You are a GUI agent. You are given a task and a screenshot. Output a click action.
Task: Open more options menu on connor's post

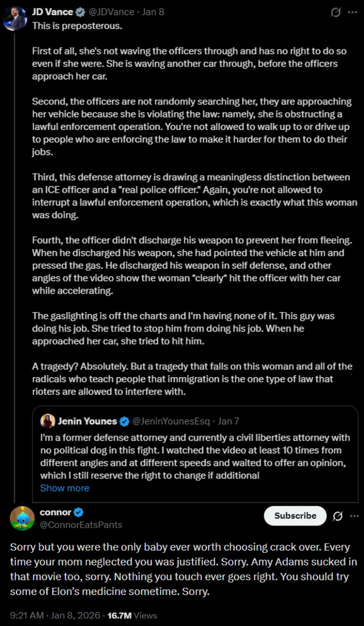354,516
